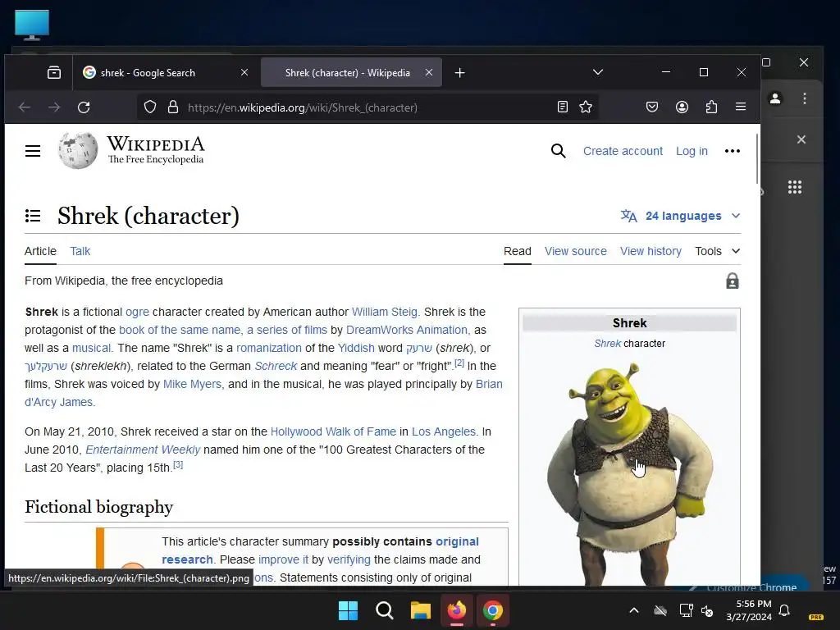Open the Windows Start menu
The height and width of the screenshot is (630, 840).
tap(348, 610)
